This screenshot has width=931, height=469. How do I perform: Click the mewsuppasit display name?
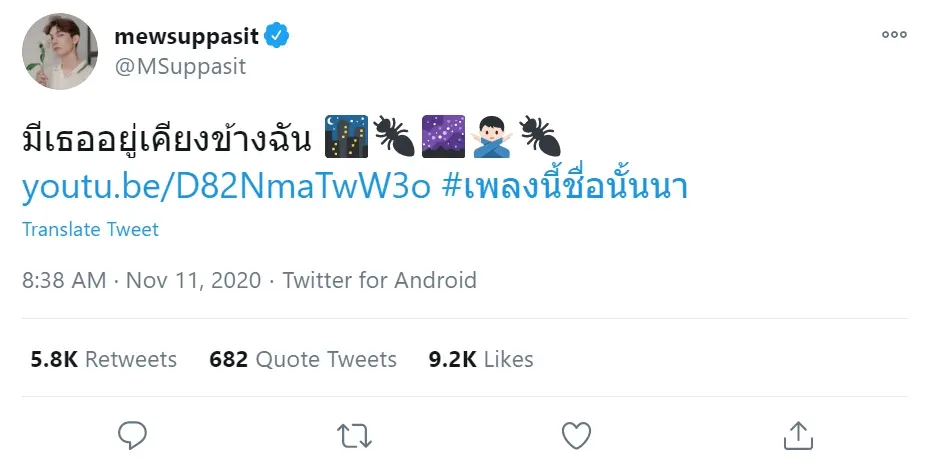pos(187,37)
